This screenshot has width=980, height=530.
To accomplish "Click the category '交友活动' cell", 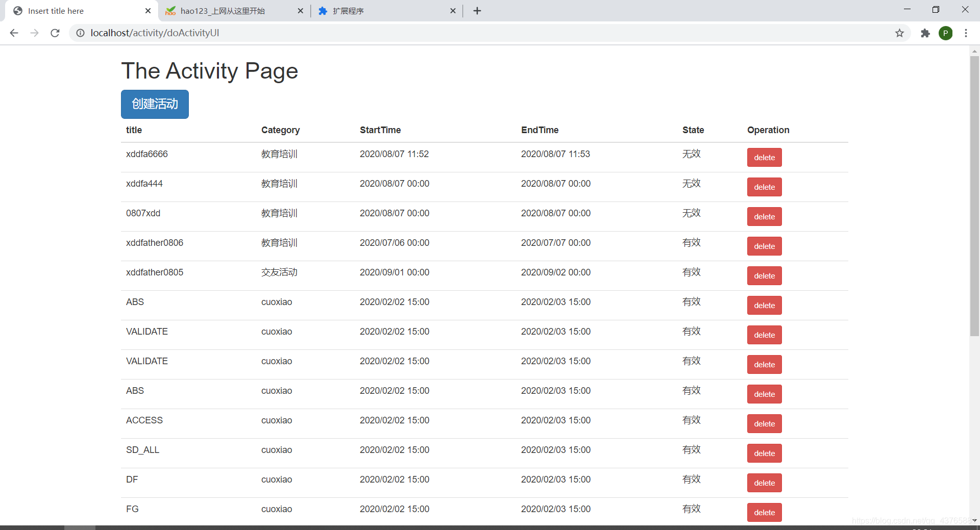I will tap(279, 272).
